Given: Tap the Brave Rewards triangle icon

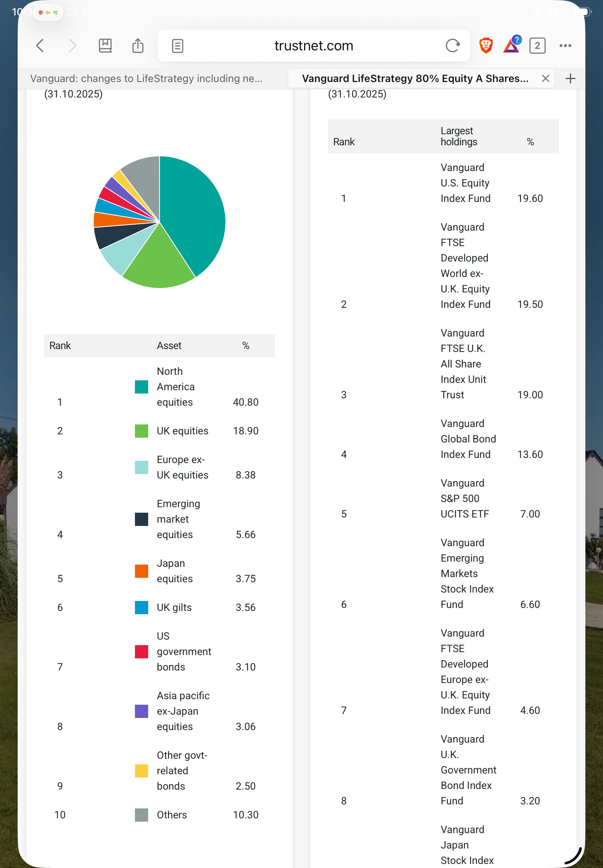Looking at the screenshot, I should (x=511, y=45).
